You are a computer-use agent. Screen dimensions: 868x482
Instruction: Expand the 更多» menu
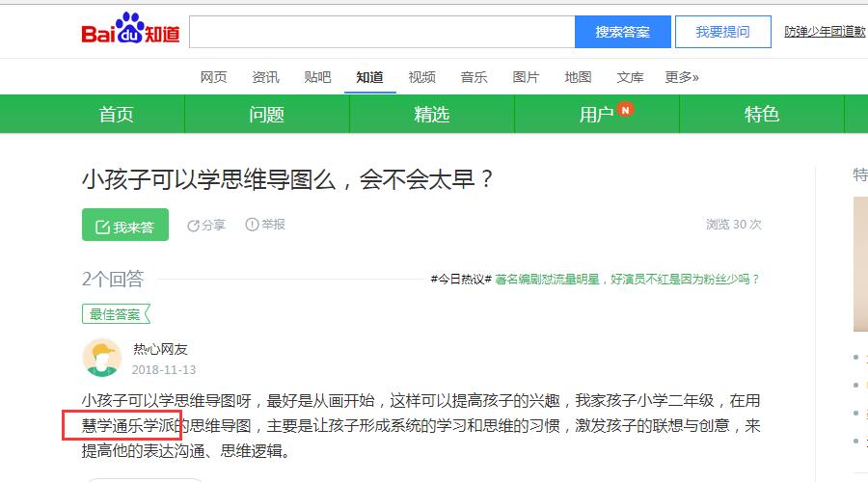(x=682, y=77)
